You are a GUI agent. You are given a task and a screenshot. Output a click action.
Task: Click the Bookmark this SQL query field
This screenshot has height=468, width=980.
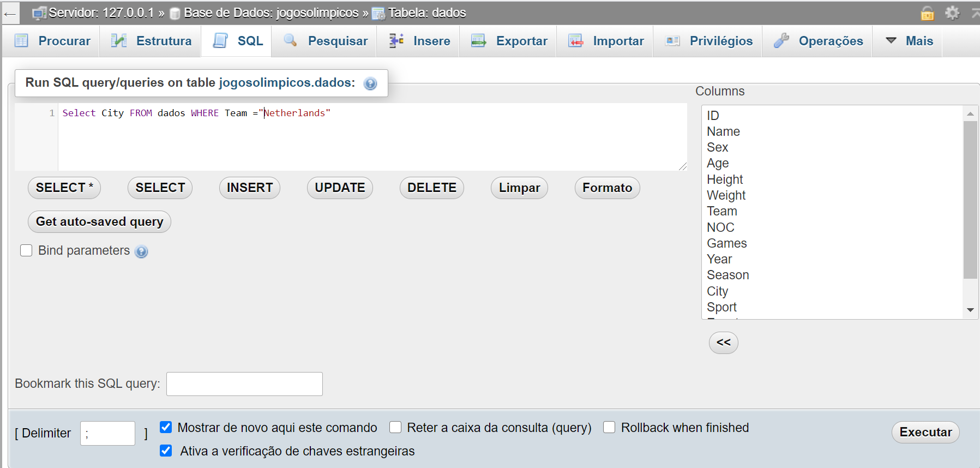tap(244, 384)
